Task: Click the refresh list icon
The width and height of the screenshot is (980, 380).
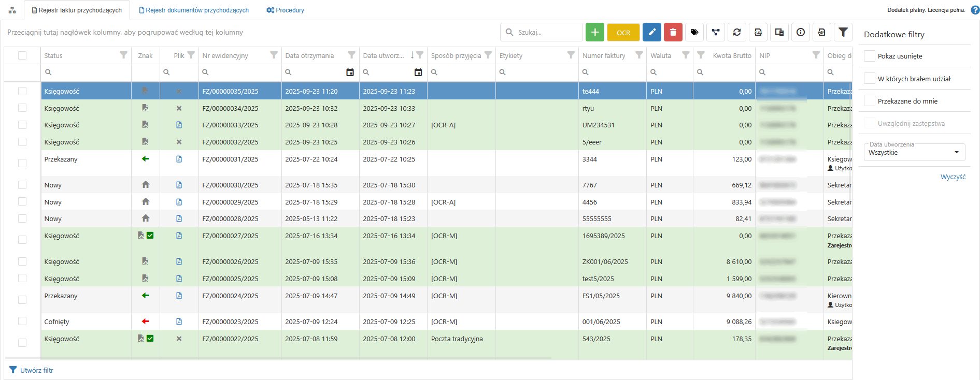Action: 736,32
